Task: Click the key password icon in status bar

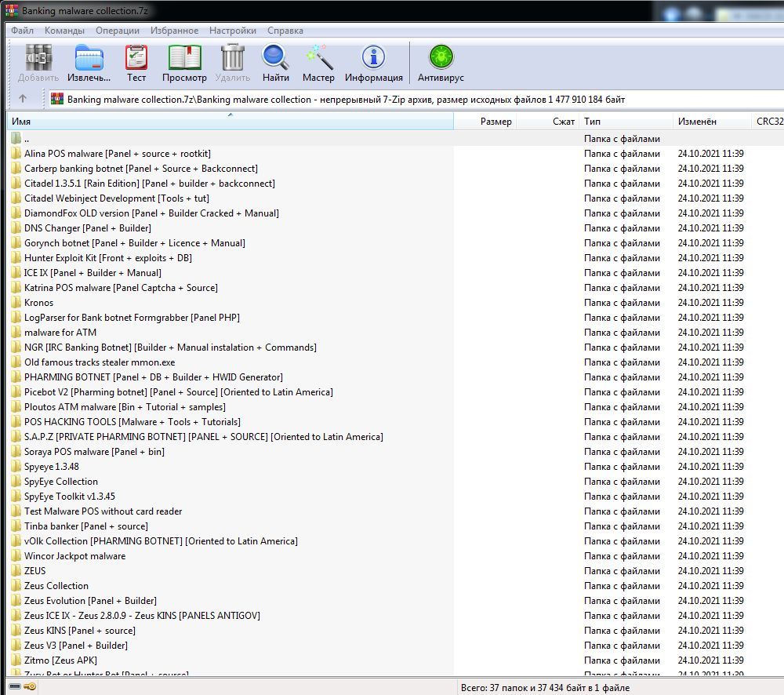Action: tap(30, 686)
